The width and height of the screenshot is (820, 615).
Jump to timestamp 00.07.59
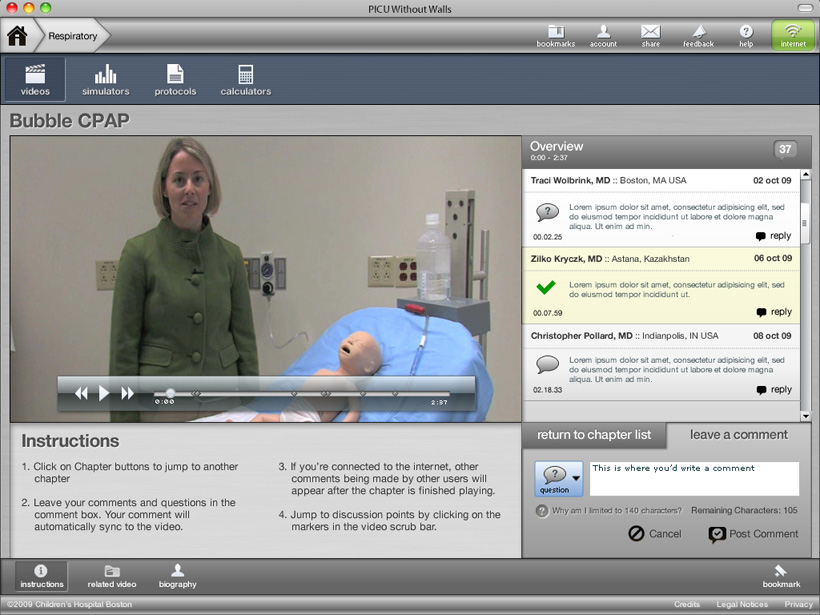click(x=548, y=313)
